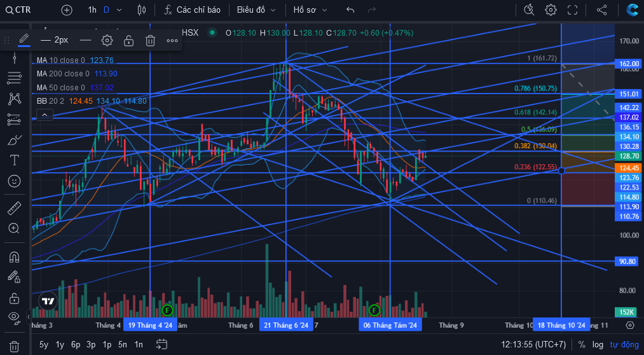
Task: Hide all drawings with eye icon
Action: tap(15, 317)
